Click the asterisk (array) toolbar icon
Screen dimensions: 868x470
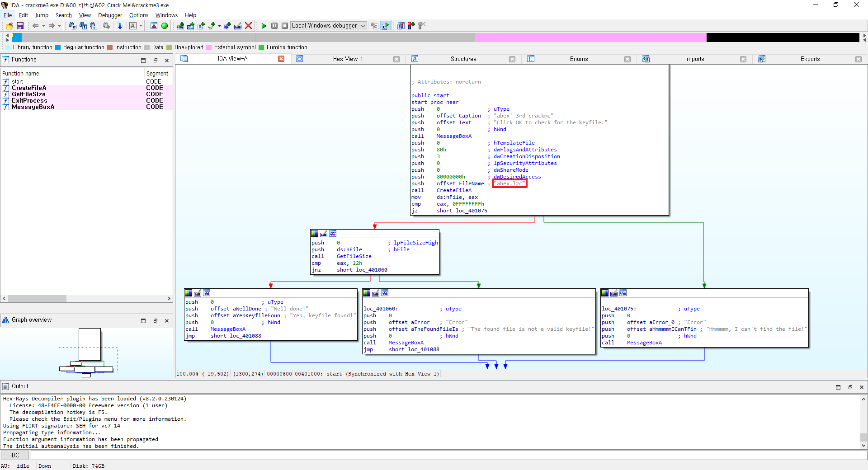[x=227, y=26]
